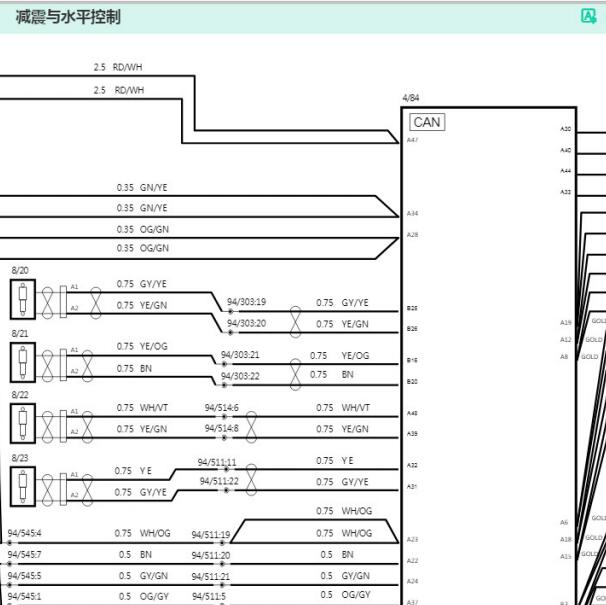Click the 8/23 component label
The width and height of the screenshot is (606, 605).
(20, 458)
